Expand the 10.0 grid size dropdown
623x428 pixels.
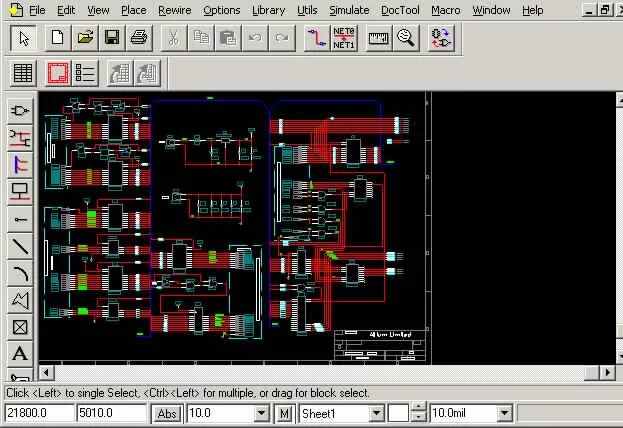tap(261, 413)
